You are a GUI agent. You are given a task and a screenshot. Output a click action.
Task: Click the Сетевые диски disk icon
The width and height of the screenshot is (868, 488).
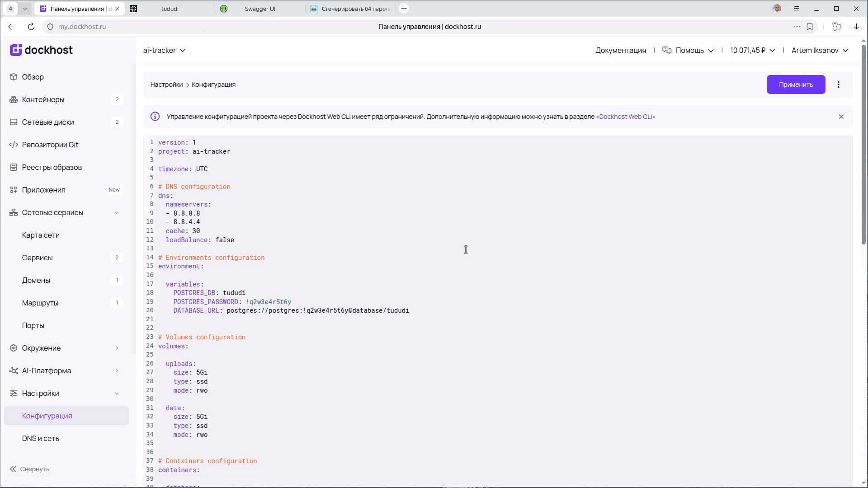pos(14,122)
